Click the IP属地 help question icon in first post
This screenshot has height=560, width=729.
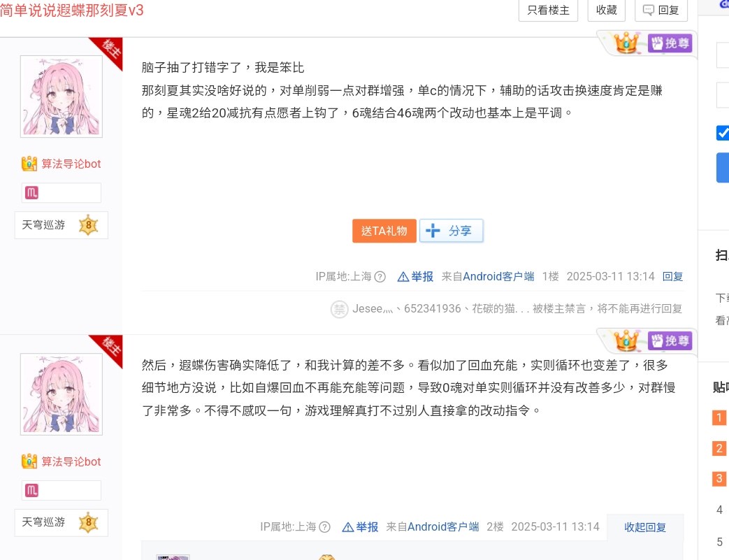(x=380, y=277)
